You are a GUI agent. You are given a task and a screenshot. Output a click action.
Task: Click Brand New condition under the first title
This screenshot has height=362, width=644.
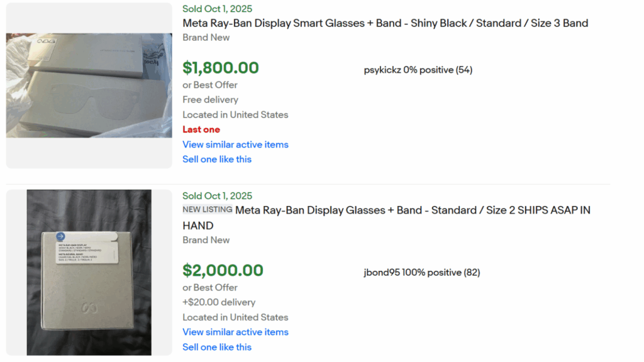(x=206, y=37)
